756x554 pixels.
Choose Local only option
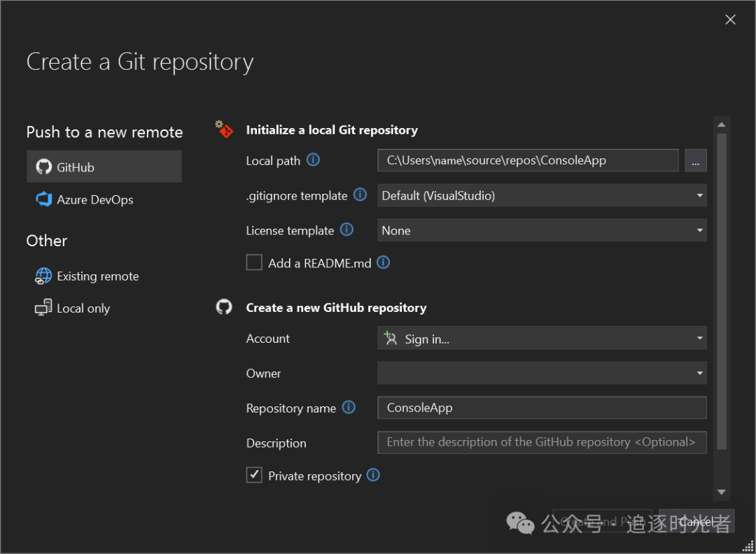coord(83,308)
